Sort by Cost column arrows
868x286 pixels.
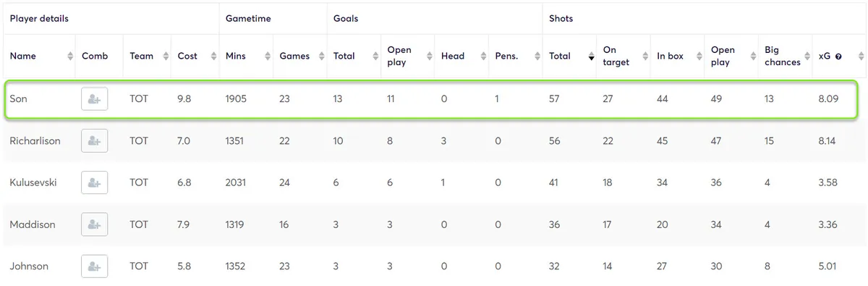214,56
